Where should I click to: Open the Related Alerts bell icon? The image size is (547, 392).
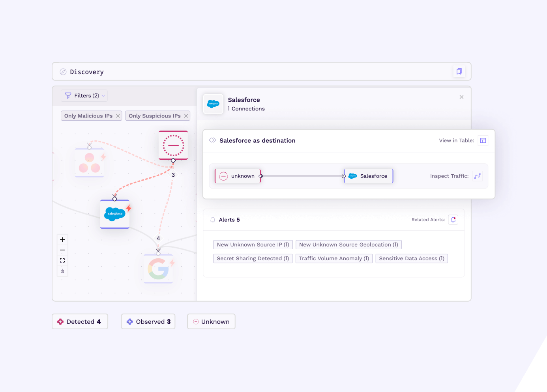(453, 220)
